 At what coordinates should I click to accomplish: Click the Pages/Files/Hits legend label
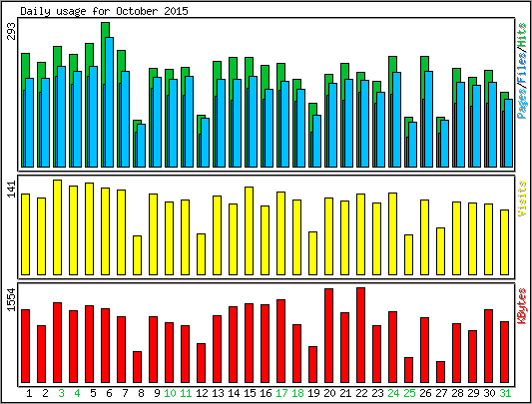coord(522,71)
